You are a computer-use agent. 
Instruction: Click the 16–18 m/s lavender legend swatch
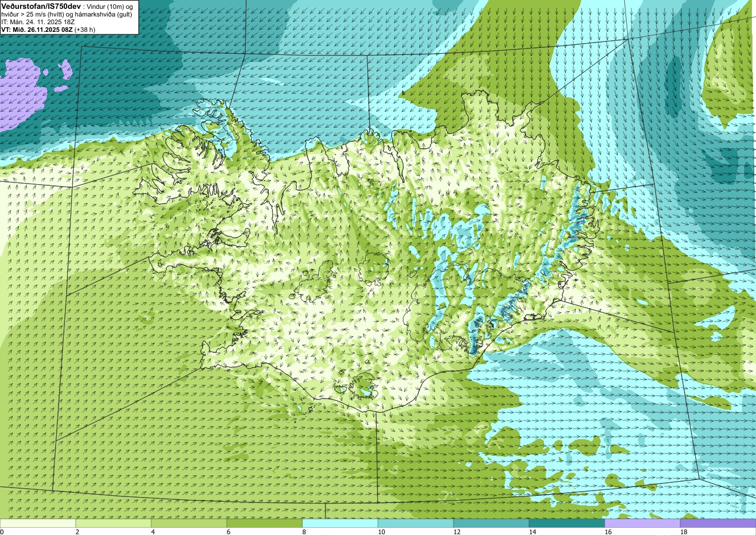pos(643,523)
